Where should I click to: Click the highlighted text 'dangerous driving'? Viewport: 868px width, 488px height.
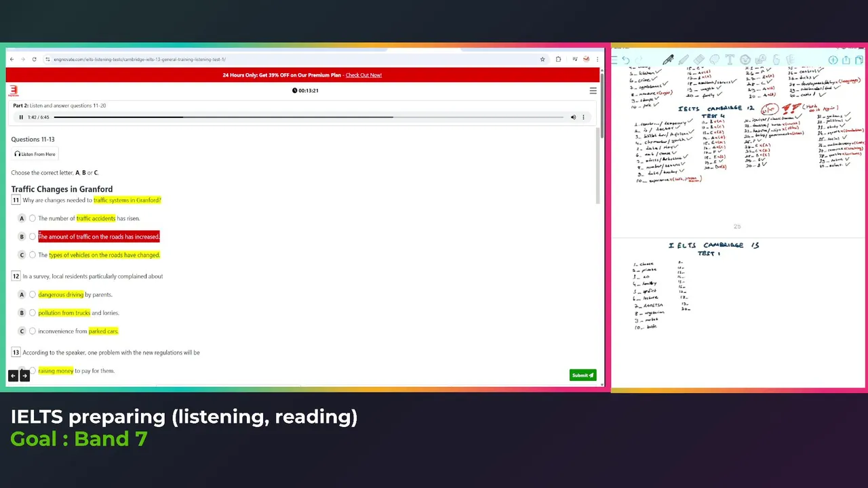click(60, 294)
